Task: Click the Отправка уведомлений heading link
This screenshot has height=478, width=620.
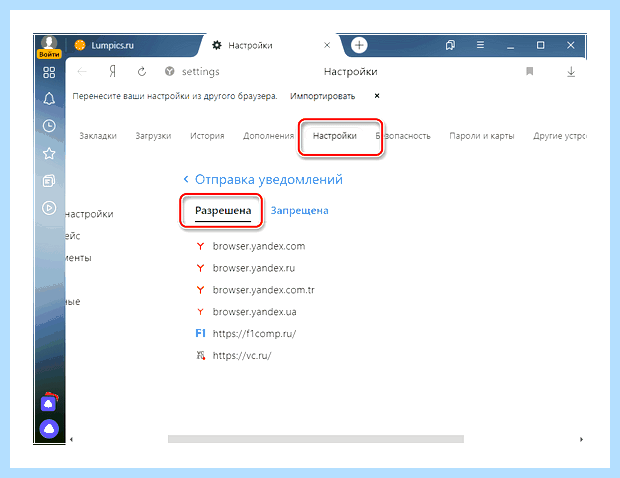Action: pos(269,179)
